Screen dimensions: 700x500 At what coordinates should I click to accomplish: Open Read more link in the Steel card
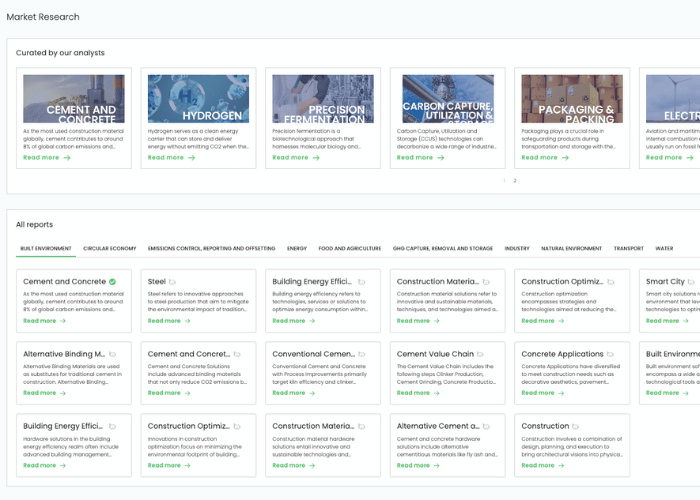coord(169,321)
